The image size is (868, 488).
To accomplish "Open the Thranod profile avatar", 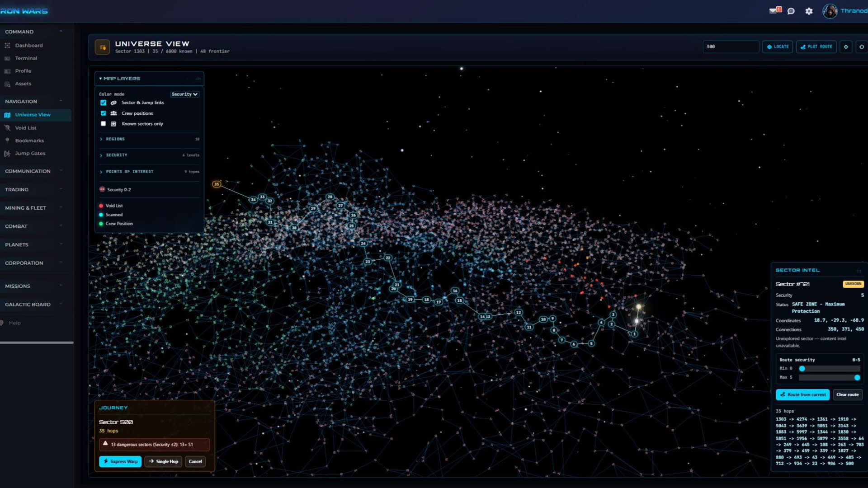I will 830,11.
